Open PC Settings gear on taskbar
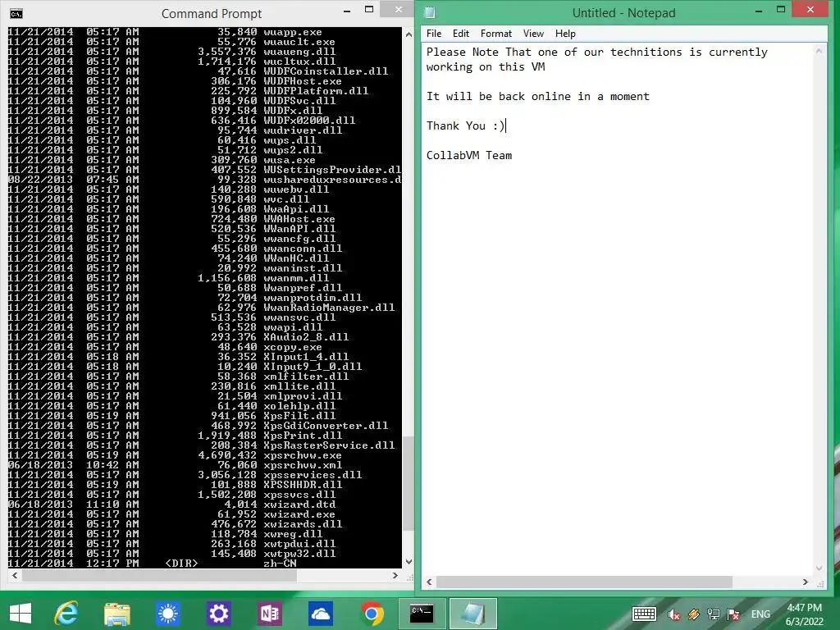The image size is (840, 630). pos(218,614)
